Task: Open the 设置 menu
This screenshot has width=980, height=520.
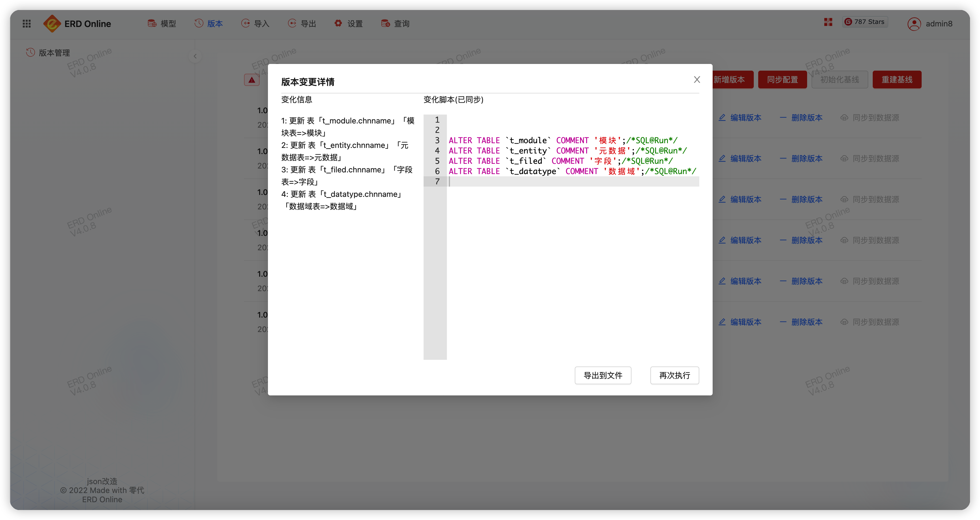Action: pyautogui.click(x=349, y=24)
